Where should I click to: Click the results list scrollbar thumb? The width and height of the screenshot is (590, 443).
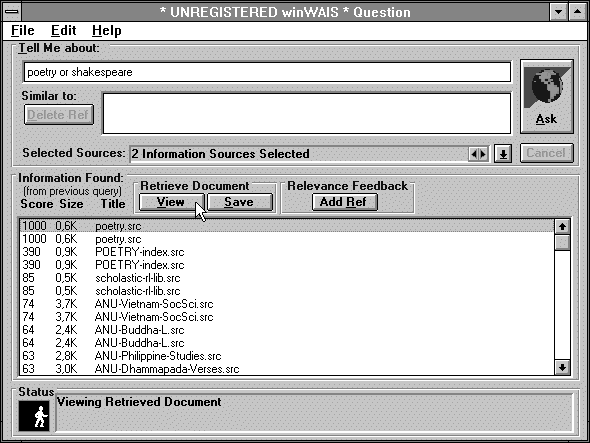(562, 242)
